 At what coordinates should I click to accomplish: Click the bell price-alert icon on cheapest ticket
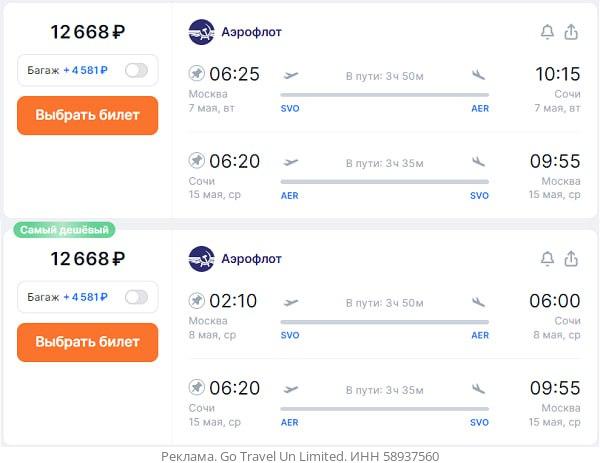pyautogui.click(x=547, y=259)
